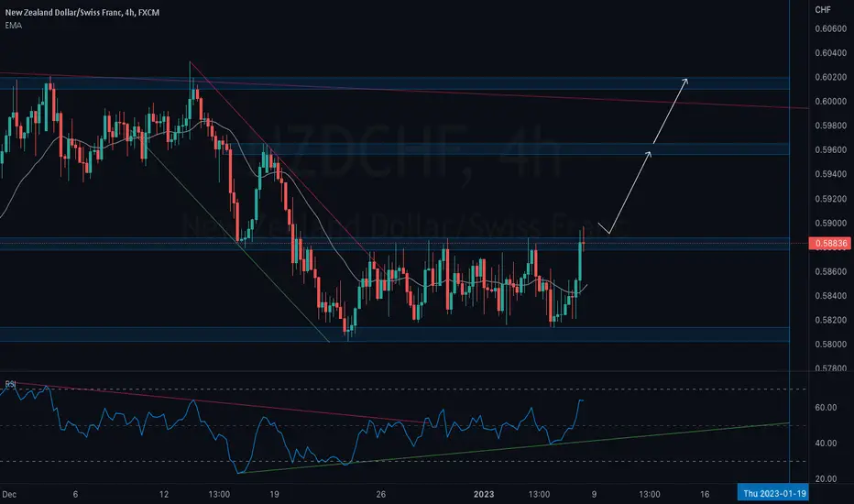This screenshot has height=504, width=854.
Task: Click the 0.59400 price axis value
Action: pos(830,174)
